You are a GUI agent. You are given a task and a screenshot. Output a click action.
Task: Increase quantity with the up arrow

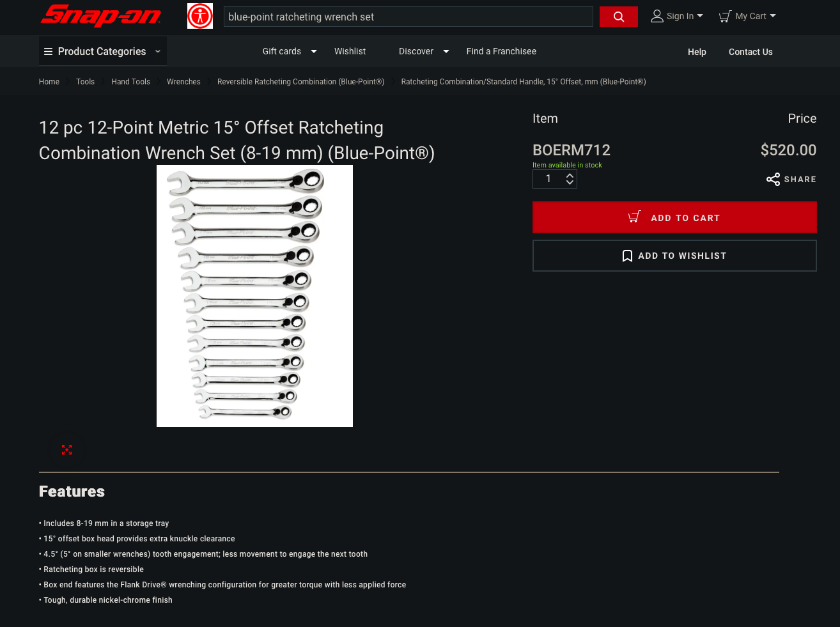click(570, 175)
